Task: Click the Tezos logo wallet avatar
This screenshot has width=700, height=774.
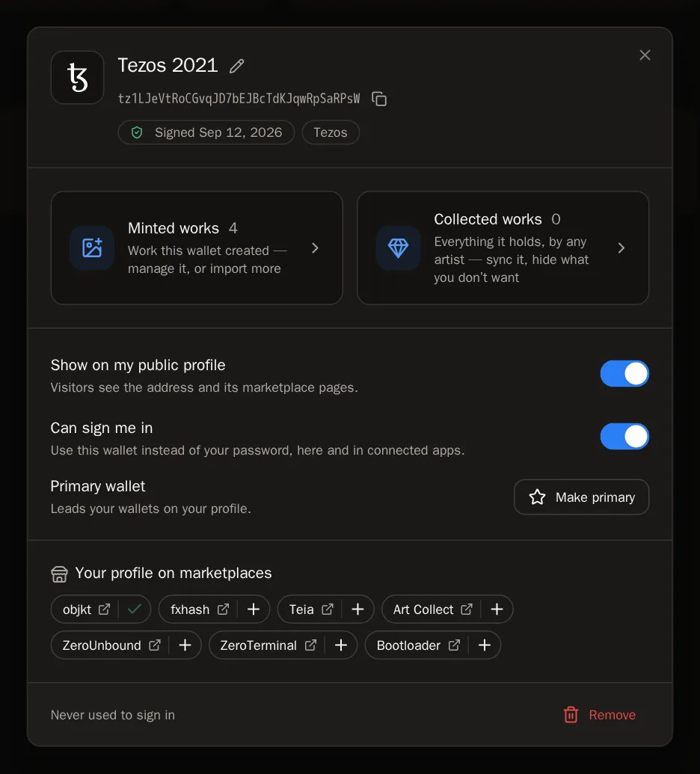Action: 78,78
